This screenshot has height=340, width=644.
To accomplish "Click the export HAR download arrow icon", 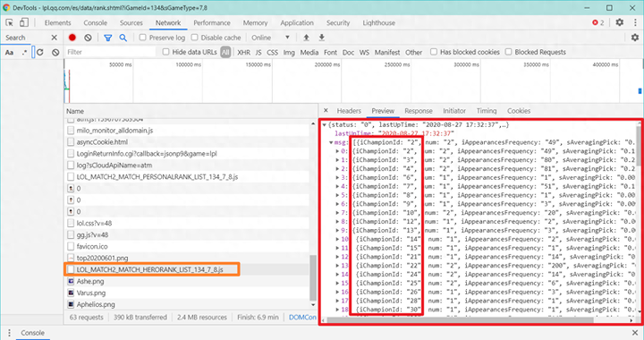I will (x=322, y=38).
